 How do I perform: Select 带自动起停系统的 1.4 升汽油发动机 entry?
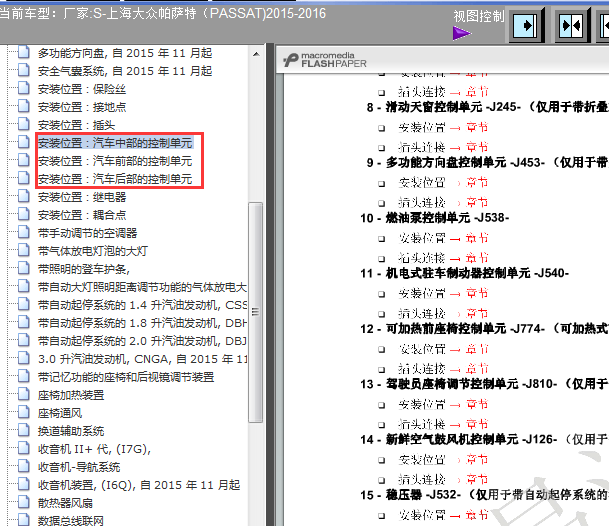tap(142, 305)
